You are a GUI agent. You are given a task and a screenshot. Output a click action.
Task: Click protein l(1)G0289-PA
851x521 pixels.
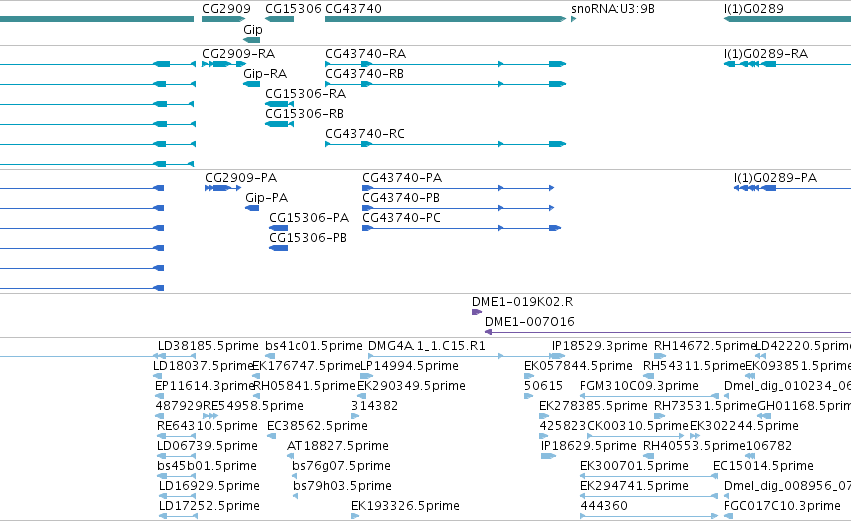(x=775, y=178)
